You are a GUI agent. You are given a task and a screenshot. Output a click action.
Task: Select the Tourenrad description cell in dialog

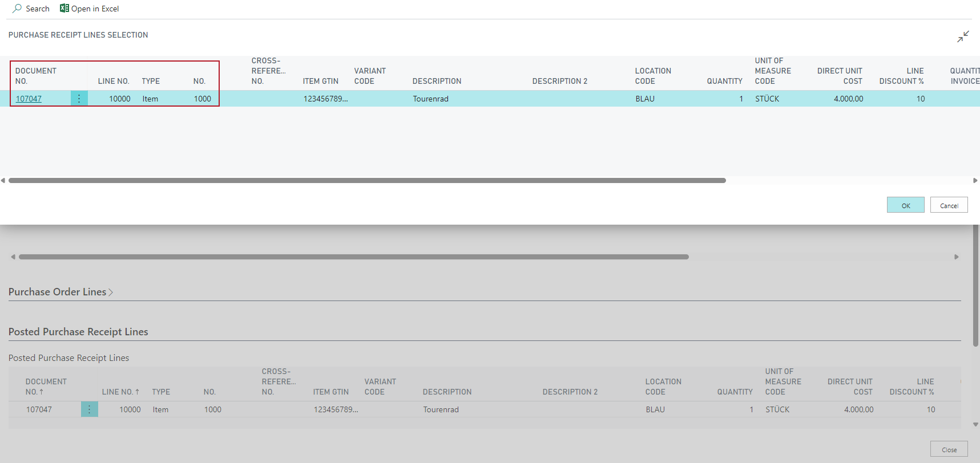click(431, 99)
